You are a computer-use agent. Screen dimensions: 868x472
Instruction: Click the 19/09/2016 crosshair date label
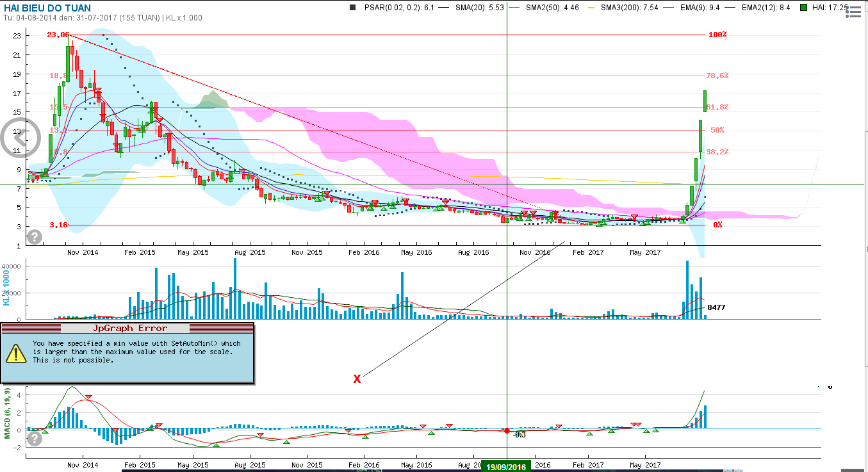click(x=506, y=467)
